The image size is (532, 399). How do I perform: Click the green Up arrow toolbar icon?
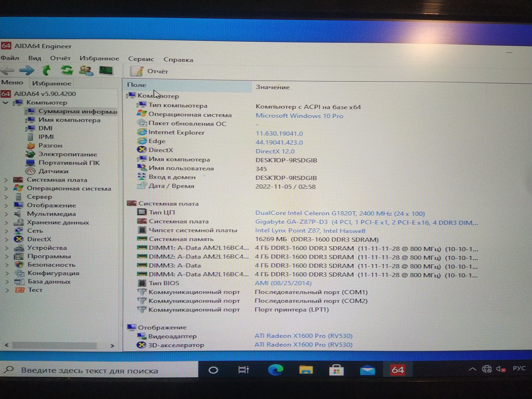click(47, 70)
